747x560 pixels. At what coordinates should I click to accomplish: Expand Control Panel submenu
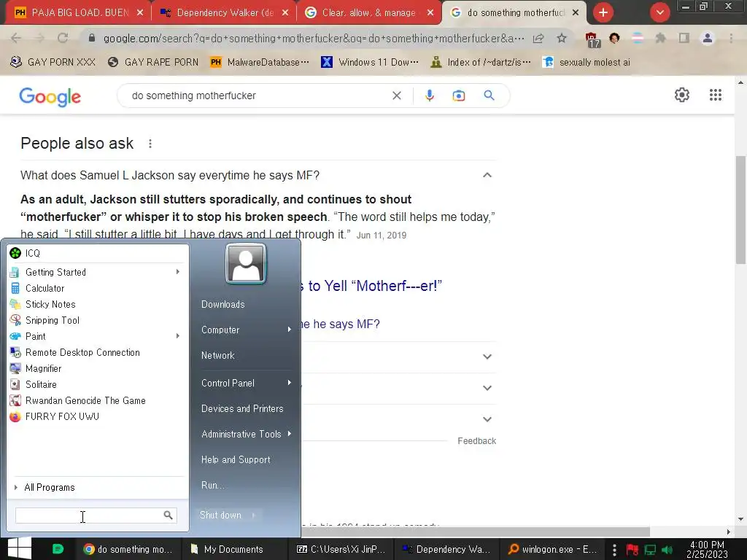coord(289,383)
